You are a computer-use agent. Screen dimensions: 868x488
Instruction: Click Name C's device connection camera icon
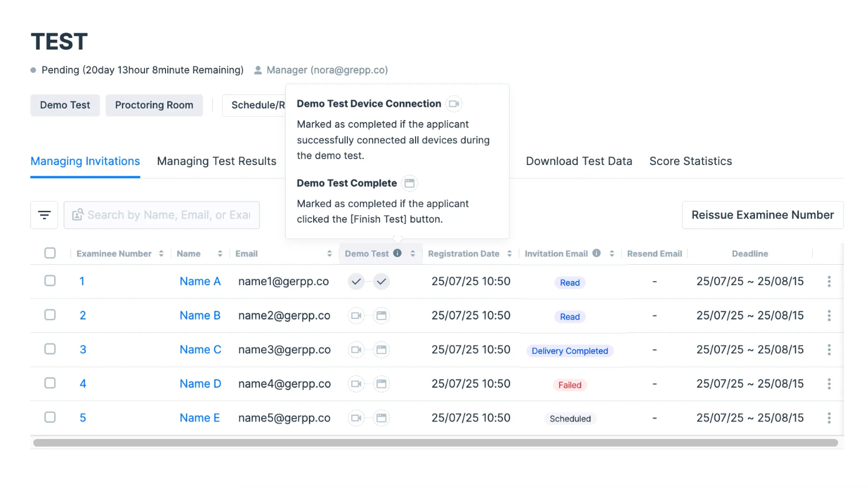coord(356,350)
